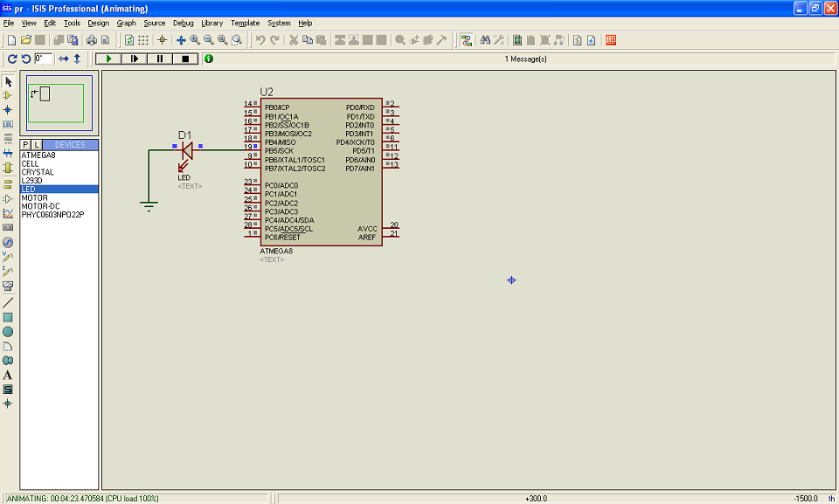
Task: Click the Zoom out magnifier
Action: 209,40
